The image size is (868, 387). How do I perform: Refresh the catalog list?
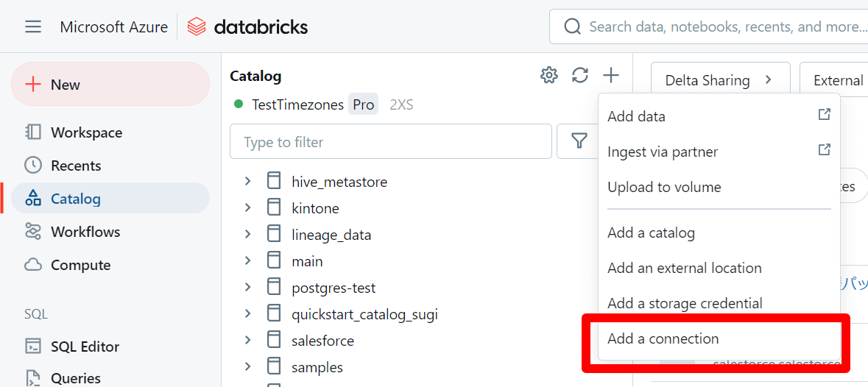click(x=579, y=75)
